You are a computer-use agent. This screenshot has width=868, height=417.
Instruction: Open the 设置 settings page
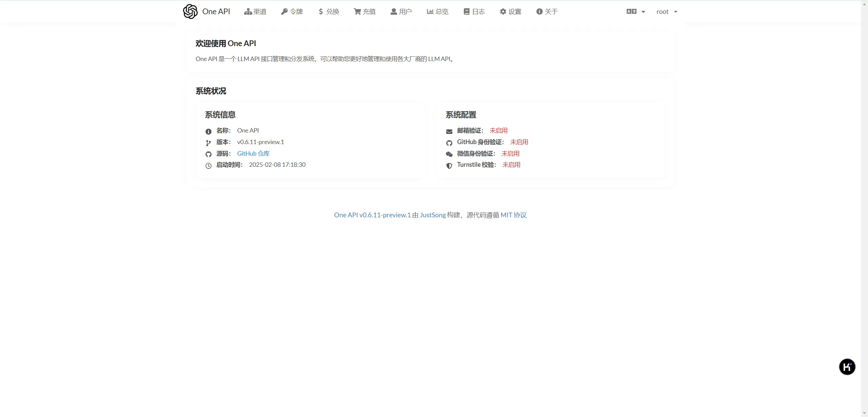coord(511,12)
